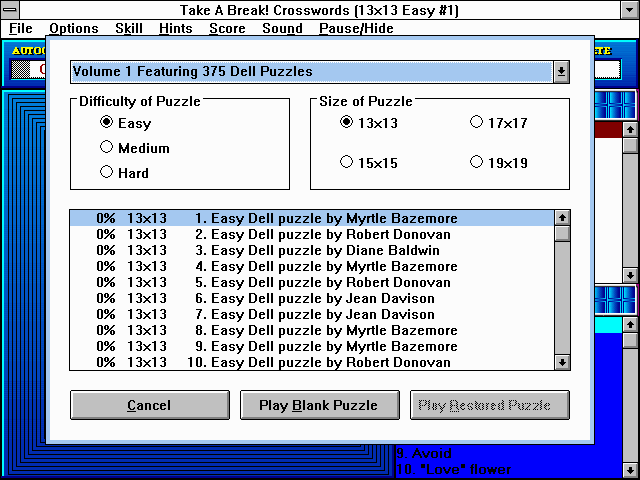Open the File menu
The image size is (640, 480).
coord(21,28)
